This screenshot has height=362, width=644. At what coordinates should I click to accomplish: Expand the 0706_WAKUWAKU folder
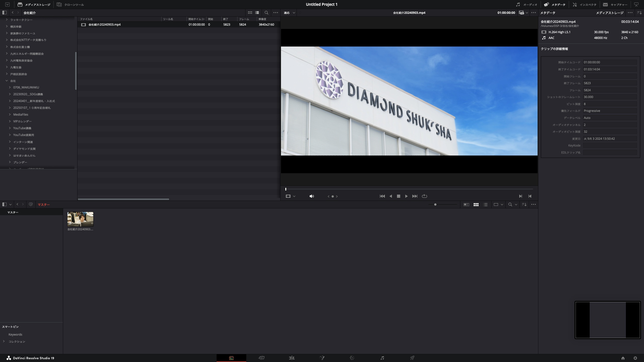click(x=10, y=87)
